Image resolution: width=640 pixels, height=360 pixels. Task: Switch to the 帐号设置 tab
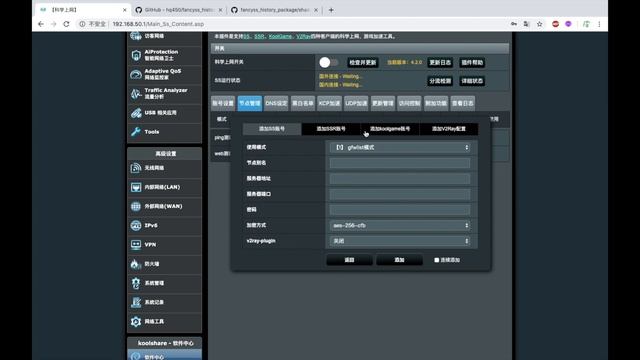(223, 103)
